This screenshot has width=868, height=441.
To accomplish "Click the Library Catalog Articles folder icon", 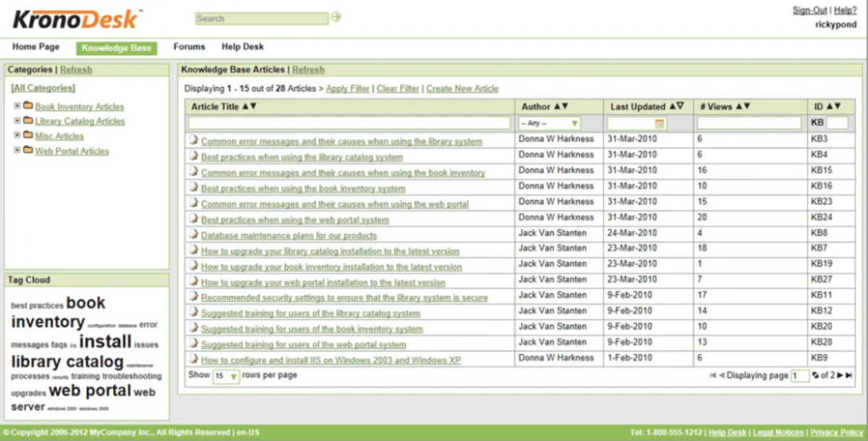I will click(28, 120).
